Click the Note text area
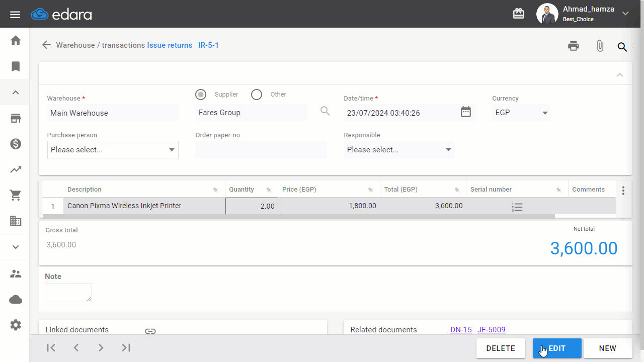 click(68, 293)
